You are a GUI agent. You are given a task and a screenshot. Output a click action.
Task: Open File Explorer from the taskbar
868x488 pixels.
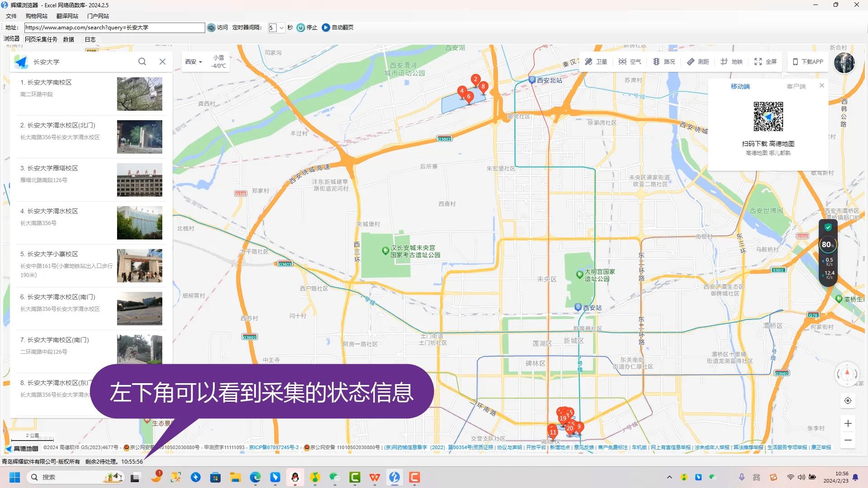pyautogui.click(x=235, y=477)
